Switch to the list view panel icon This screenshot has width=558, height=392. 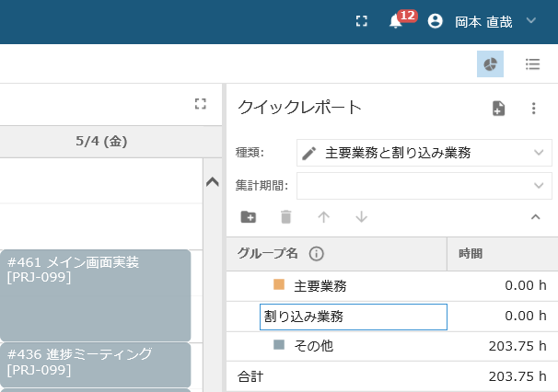(x=532, y=64)
